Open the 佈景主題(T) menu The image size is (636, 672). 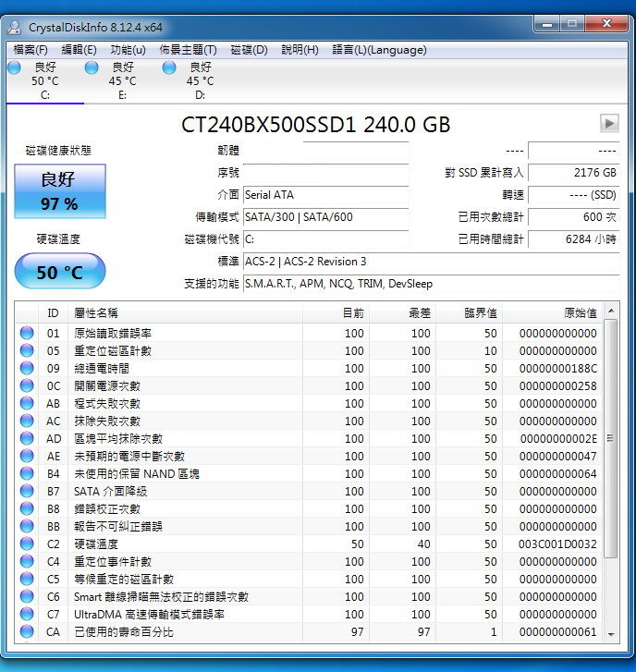(x=189, y=50)
